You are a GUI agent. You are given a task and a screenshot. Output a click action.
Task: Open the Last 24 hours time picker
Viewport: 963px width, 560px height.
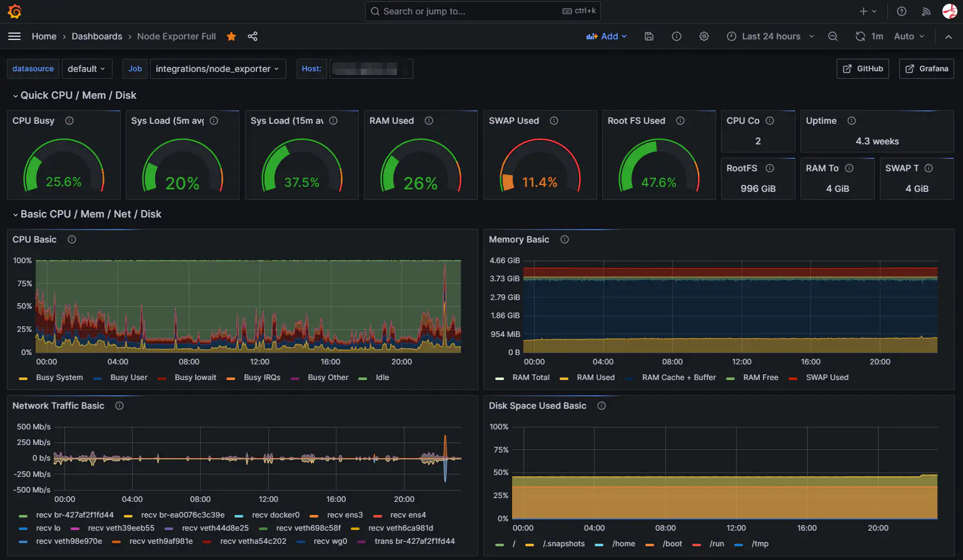pos(770,36)
